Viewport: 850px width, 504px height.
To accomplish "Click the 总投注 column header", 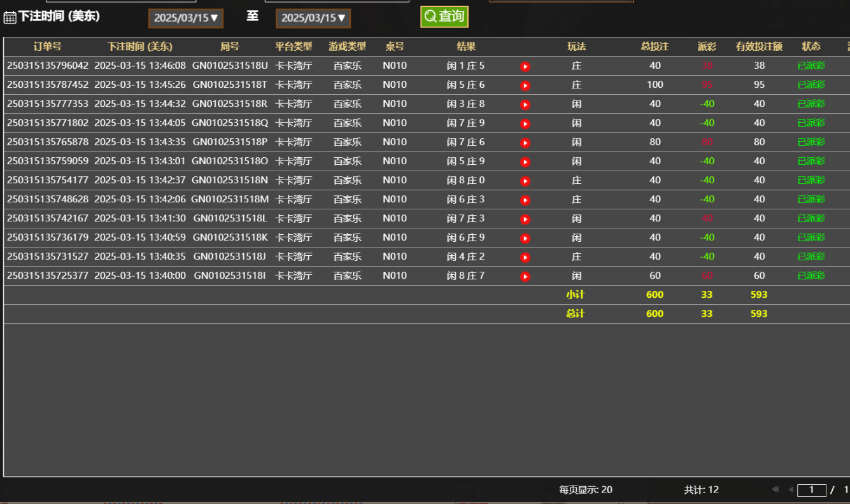I will [x=655, y=46].
